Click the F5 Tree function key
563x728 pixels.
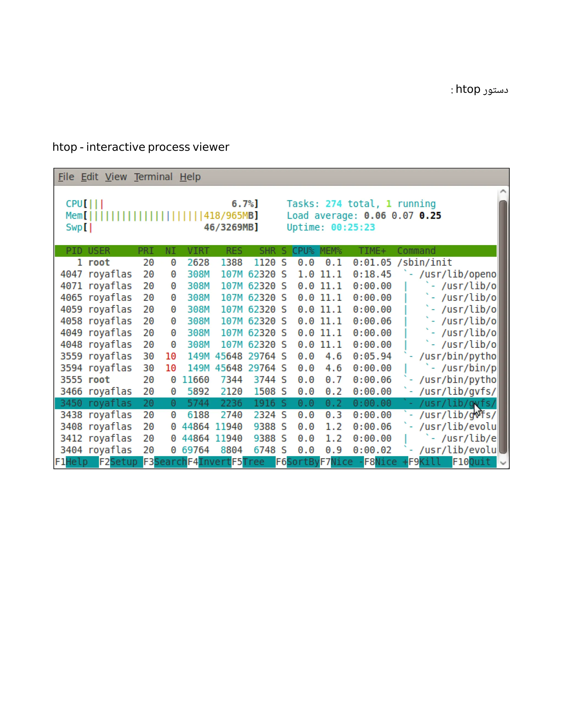(253, 462)
